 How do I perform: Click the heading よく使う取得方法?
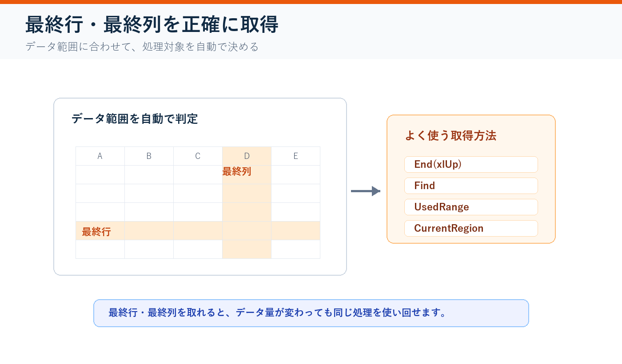451,136
